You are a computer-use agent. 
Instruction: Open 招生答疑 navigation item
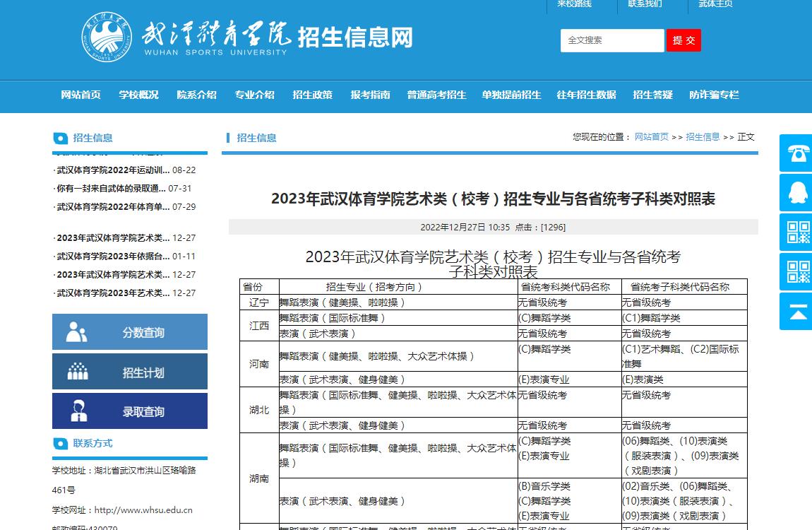(x=652, y=95)
